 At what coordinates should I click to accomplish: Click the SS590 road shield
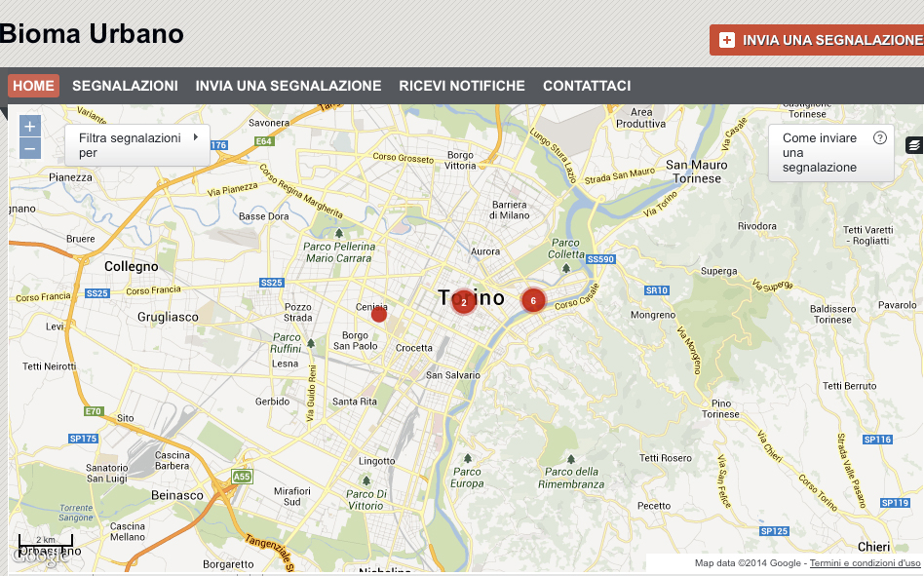coord(600,259)
